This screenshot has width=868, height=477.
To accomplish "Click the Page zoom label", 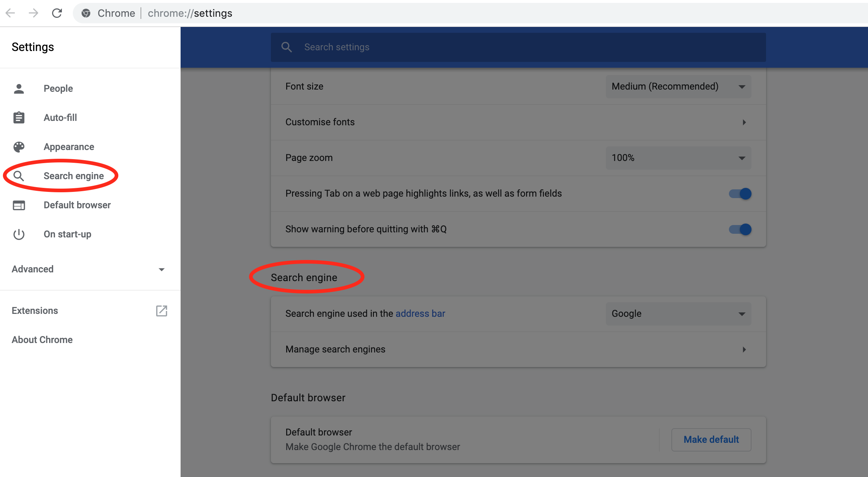I will pyautogui.click(x=309, y=158).
